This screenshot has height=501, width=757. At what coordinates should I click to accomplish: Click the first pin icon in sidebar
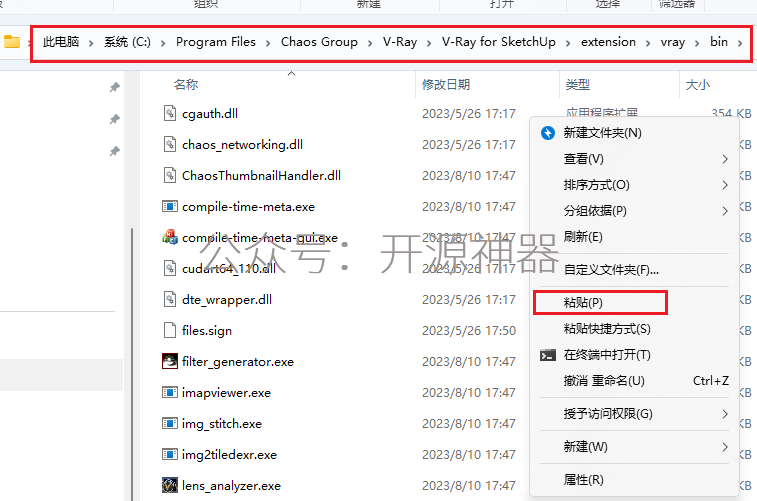point(114,87)
